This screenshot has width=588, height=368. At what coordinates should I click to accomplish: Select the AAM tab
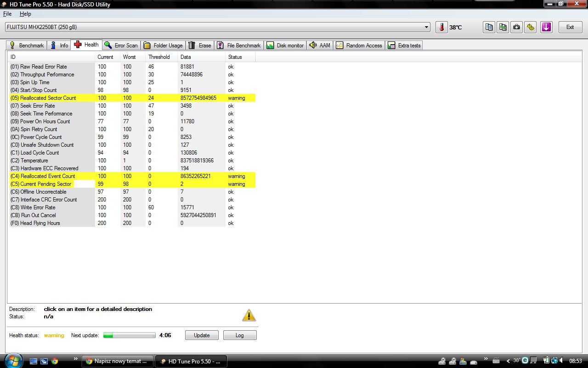(x=320, y=45)
